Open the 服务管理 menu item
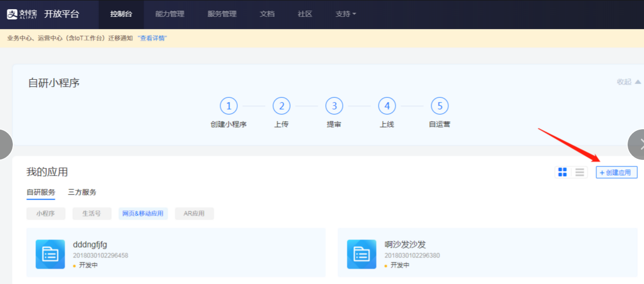644x284 pixels. pos(222,14)
